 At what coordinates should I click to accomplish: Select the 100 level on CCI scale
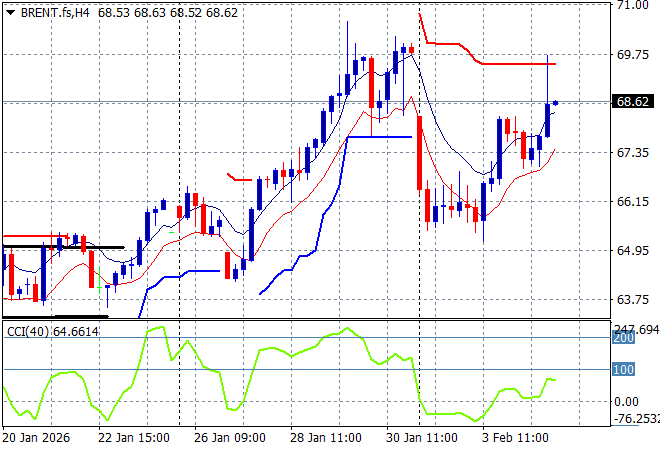(624, 370)
